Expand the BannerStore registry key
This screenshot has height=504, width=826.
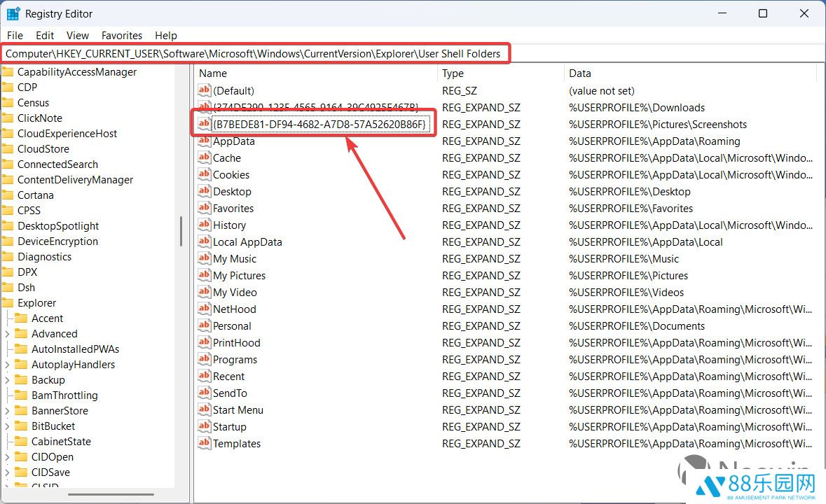tap(7, 411)
